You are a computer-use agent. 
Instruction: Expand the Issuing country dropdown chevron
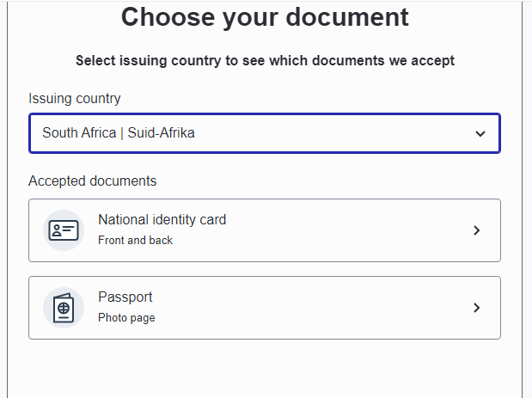(480, 134)
